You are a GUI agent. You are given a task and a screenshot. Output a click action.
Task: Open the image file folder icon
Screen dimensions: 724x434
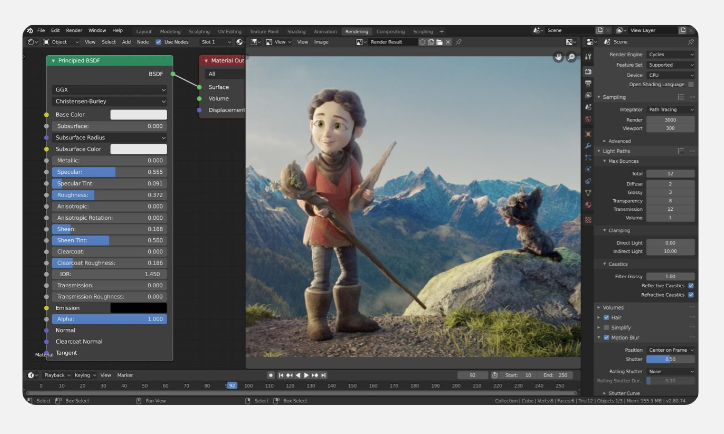439,42
